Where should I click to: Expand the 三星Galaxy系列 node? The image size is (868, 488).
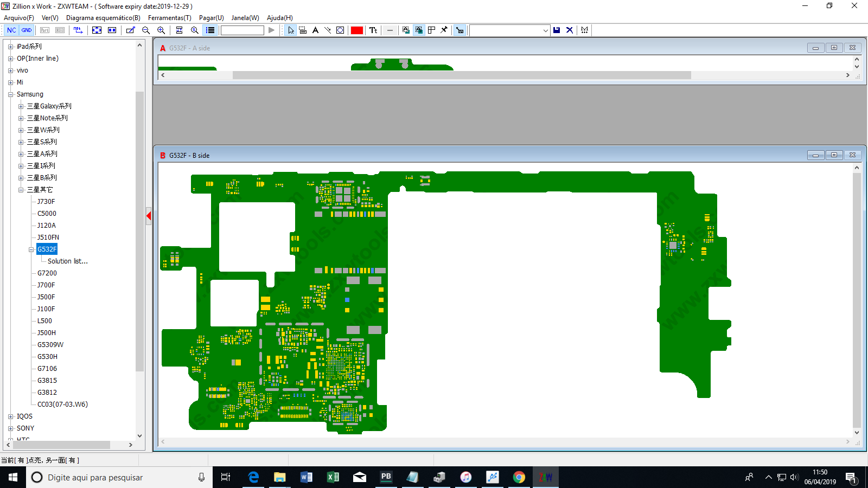[21, 106]
